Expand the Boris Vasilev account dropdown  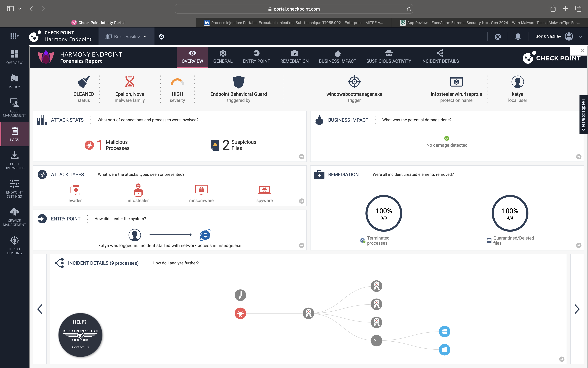coord(126,36)
